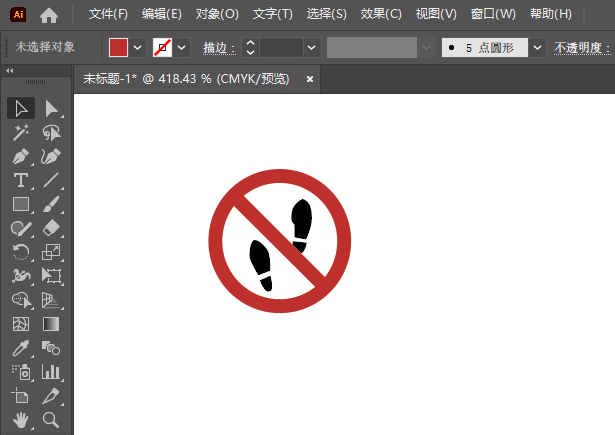Image resolution: width=615 pixels, height=435 pixels.
Task: Open the 文件(F) menu
Action: (x=108, y=14)
